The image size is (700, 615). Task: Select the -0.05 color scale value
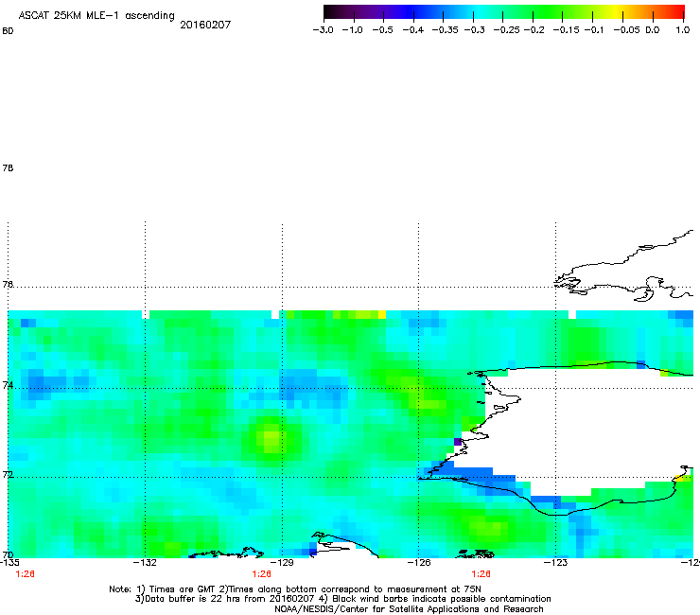(x=627, y=30)
